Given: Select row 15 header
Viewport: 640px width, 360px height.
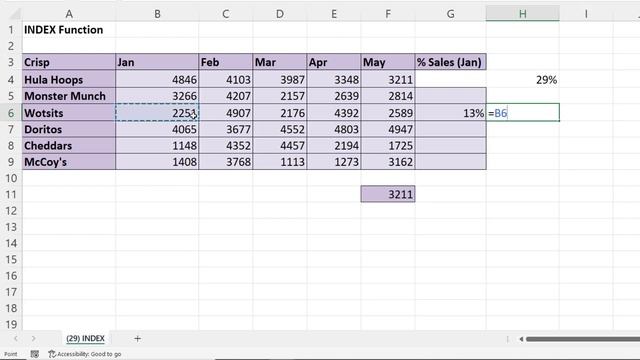Looking at the screenshot, I should click(x=11, y=260).
